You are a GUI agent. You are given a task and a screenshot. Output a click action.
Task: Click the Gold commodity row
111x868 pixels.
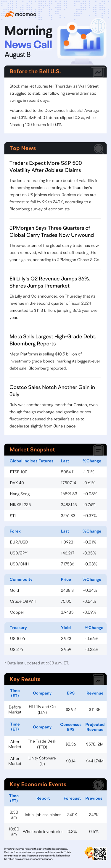pos(55,590)
